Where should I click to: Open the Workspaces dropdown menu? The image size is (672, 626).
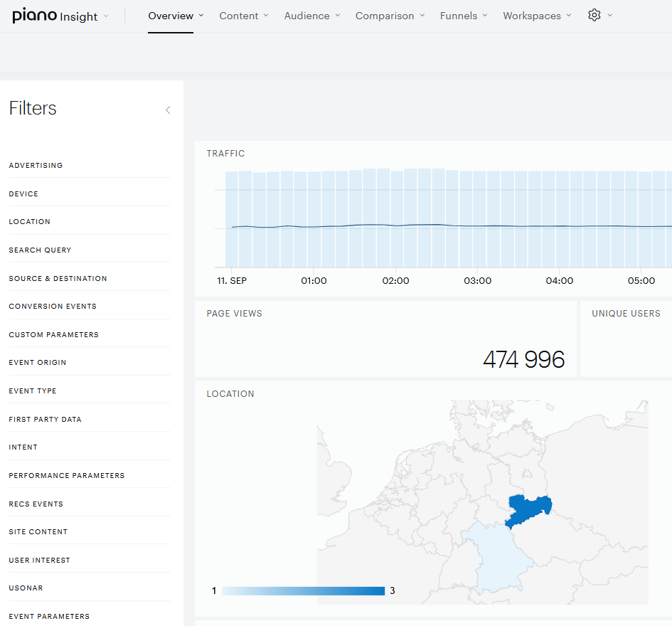tap(538, 16)
